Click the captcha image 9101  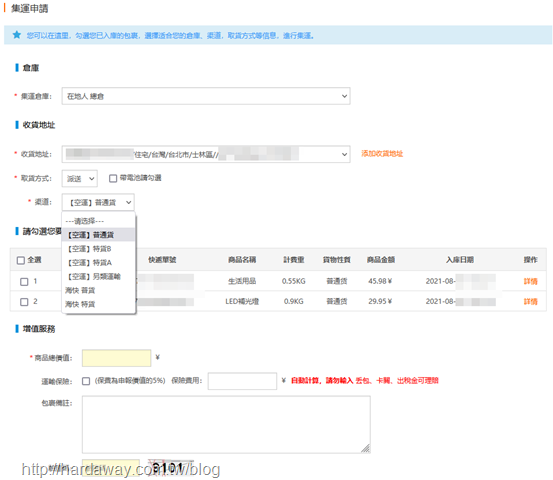171,468
